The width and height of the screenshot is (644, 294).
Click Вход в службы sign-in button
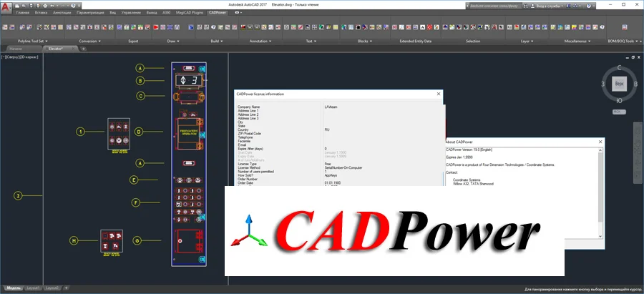pos(547,6)
